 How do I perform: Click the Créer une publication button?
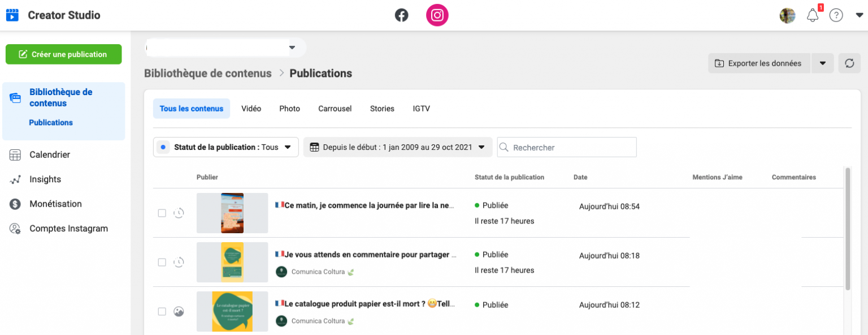pos(63,54)
